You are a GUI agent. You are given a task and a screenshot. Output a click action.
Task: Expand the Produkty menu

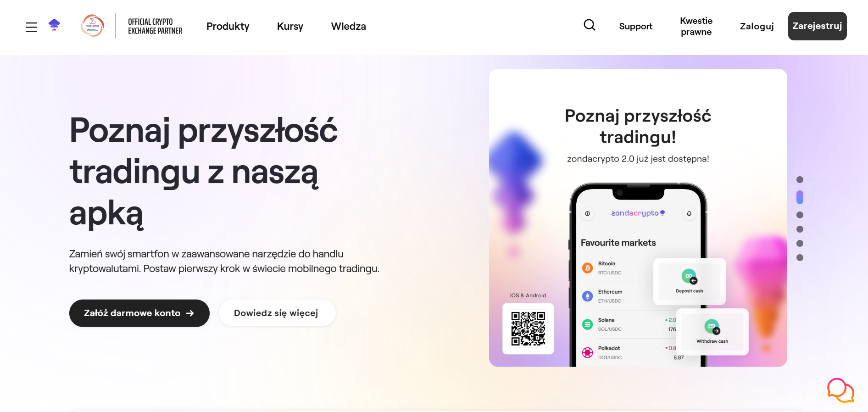click(x=228, y=26)
